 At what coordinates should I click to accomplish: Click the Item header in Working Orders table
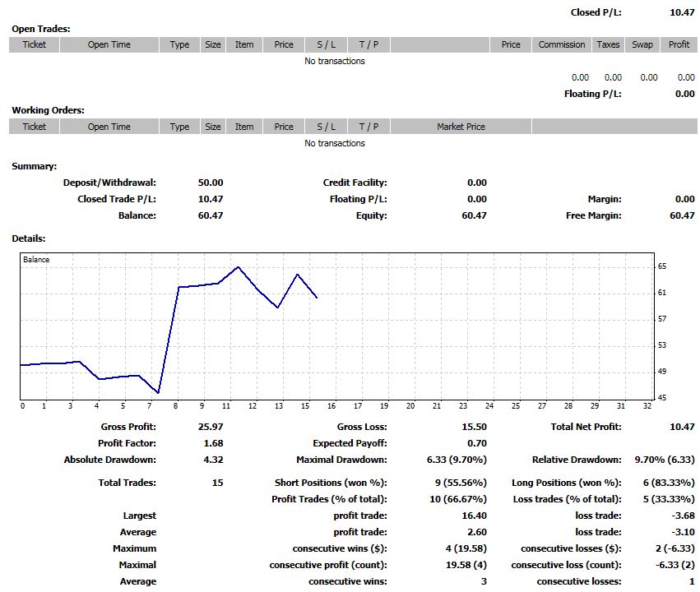pyautogui.click(x=244, y=127)
